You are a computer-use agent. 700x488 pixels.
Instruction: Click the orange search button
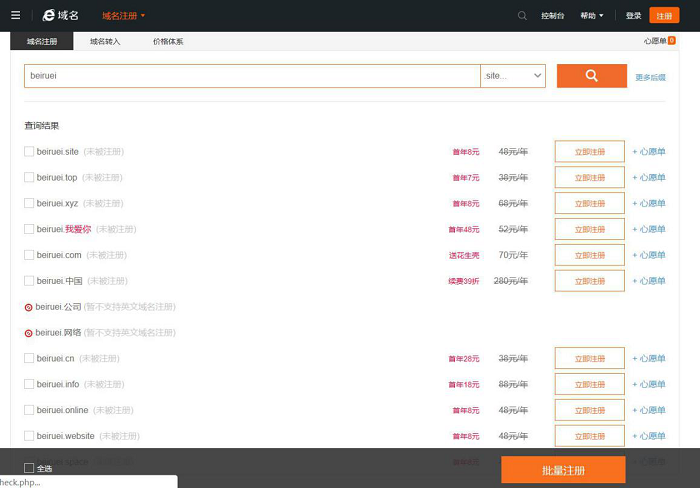(591, 76)
